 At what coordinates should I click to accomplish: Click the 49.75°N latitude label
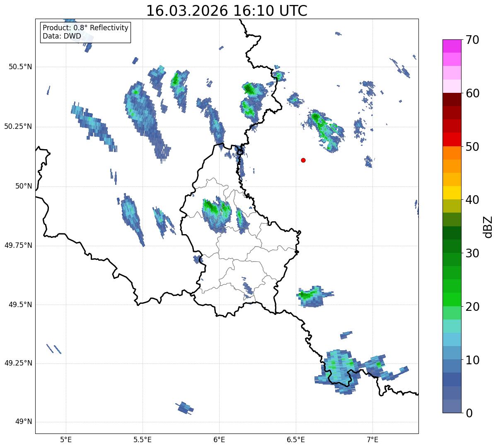pyautogui.click(x=18, y=245)
